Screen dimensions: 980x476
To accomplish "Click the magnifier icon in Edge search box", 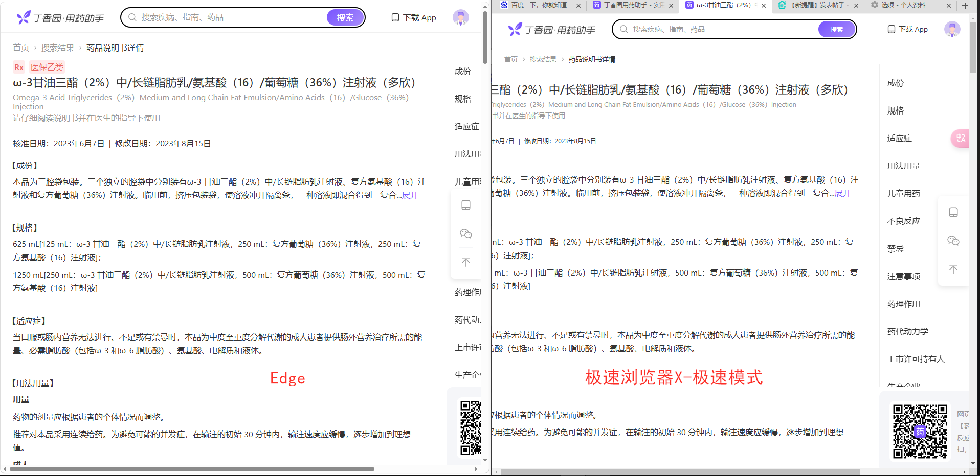I will (132, 17).
